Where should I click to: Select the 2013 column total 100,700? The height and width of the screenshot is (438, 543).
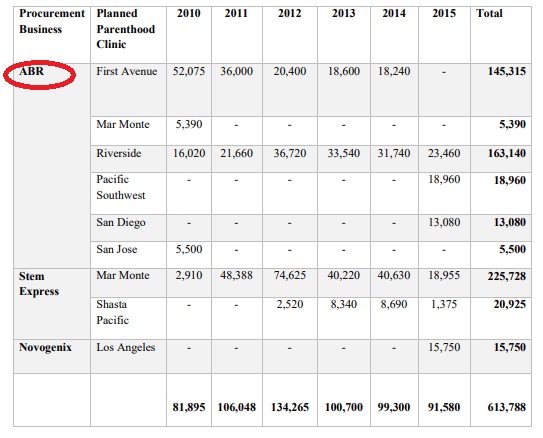click(x=344, y=407)
